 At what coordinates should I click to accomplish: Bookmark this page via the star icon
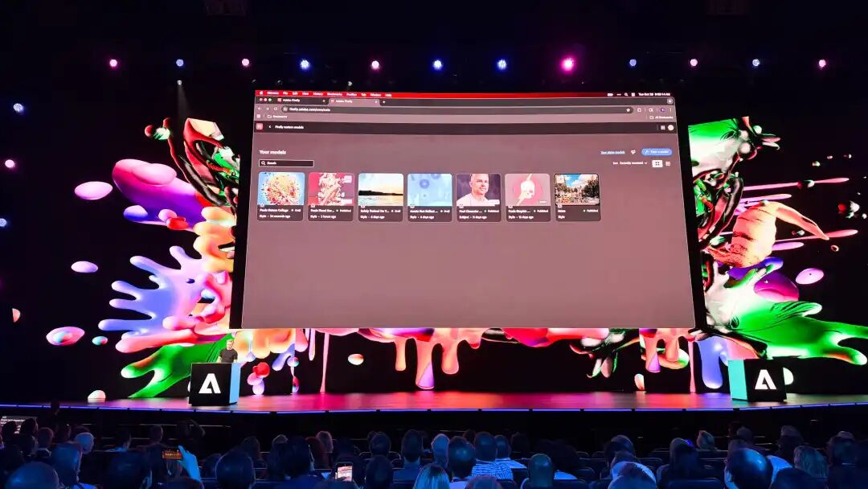click(x=628, y=110)
